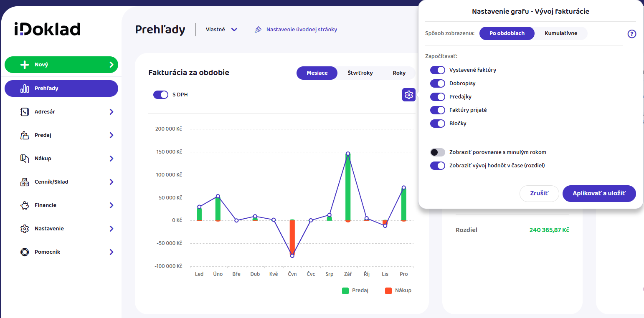Click the Financie piggy bank icon
Viewport: 644px width, 318px height.
[x=25, y=205]
